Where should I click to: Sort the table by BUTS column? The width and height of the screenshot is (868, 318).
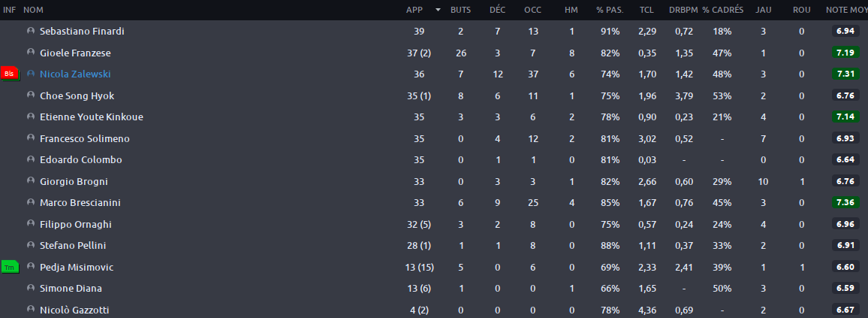coord(461,10)
